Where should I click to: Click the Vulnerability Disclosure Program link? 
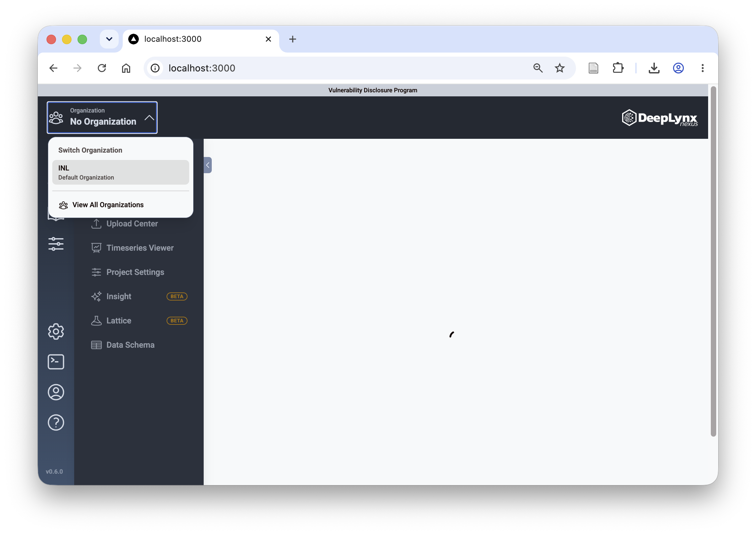373,90
